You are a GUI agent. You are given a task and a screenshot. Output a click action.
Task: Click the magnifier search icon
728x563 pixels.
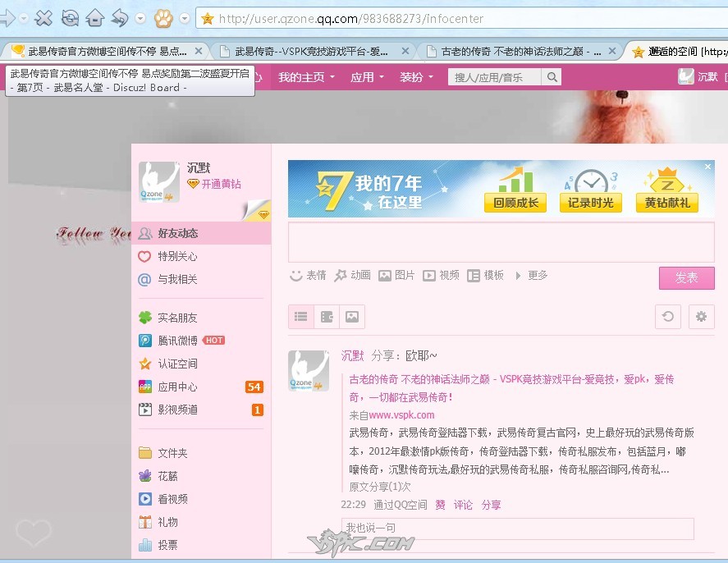pos(552,77)
